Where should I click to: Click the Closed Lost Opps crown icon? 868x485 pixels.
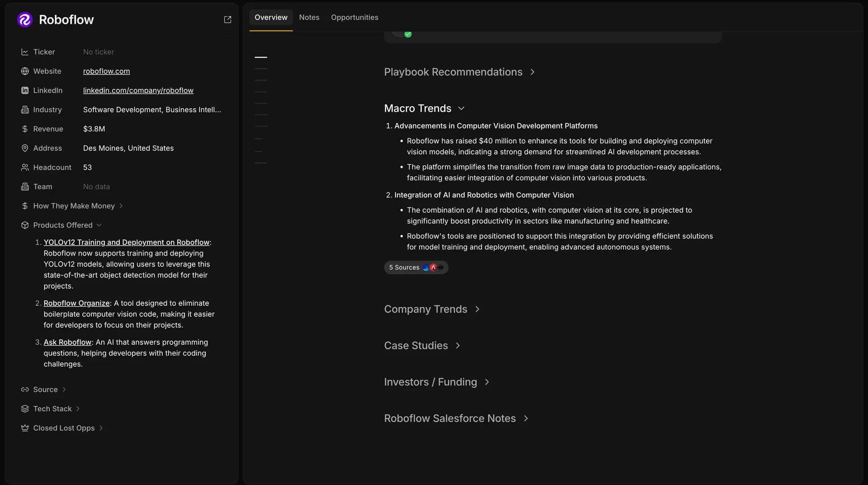pos(25,428)
